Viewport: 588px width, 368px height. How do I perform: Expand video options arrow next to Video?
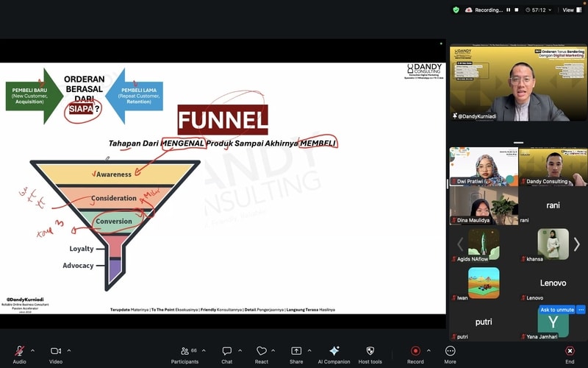click(x=69, y=350)
